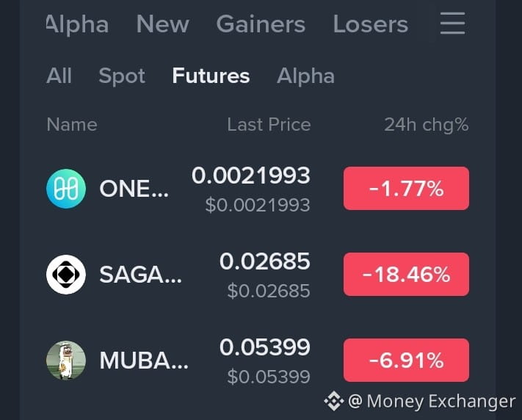Tap the SAGA coin logo icon
This screenshot has width=522, height=420.
(x=66, y=275)
